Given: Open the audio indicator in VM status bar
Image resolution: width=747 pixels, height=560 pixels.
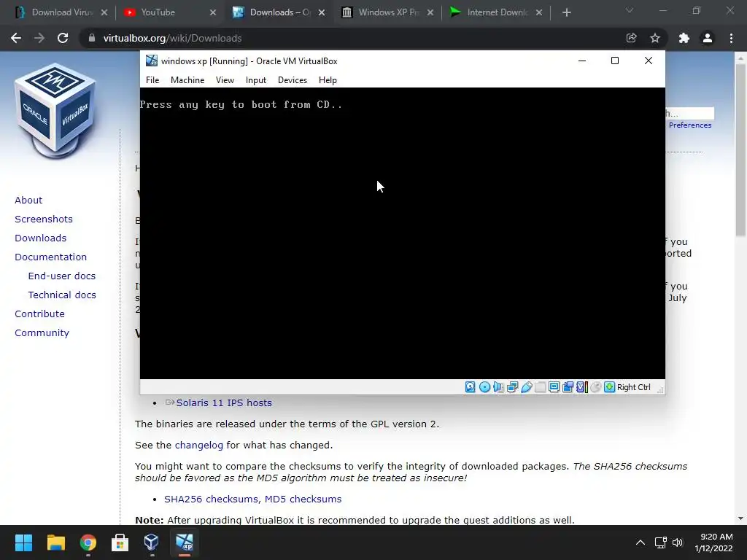Looking at the screenshot, I should tap(498, 387).
